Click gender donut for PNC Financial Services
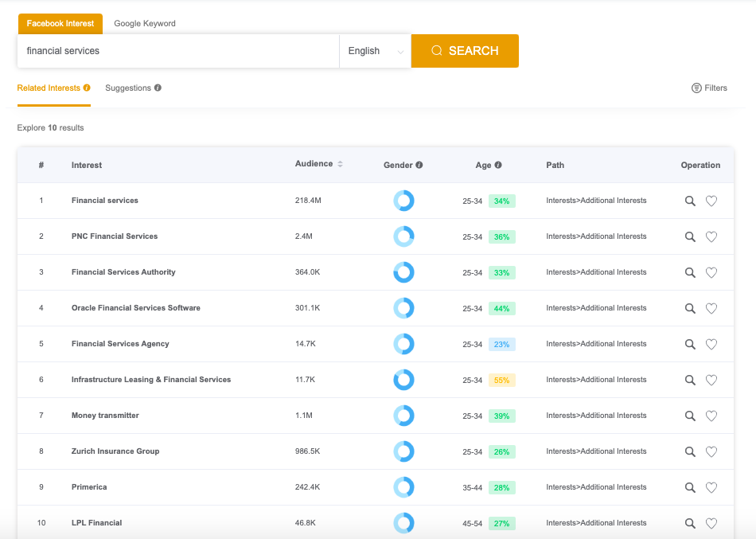This screenshot has height=539, width=756. point(404,236)
